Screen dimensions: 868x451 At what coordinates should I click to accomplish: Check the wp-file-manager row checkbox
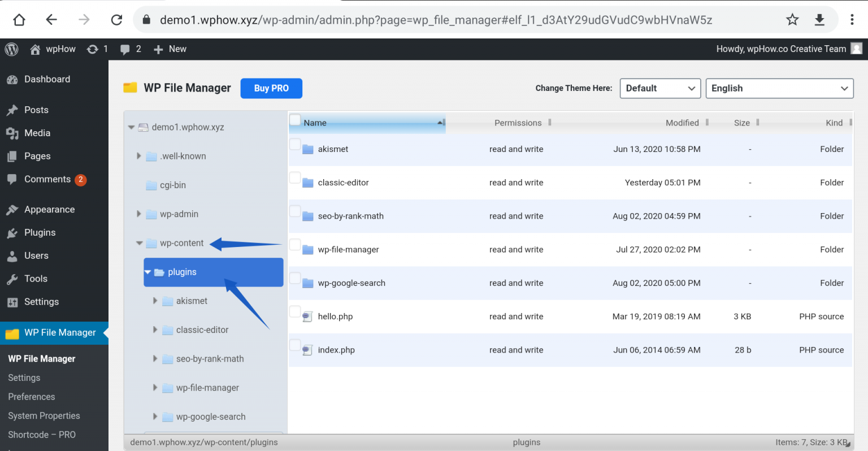click(295, 245)
